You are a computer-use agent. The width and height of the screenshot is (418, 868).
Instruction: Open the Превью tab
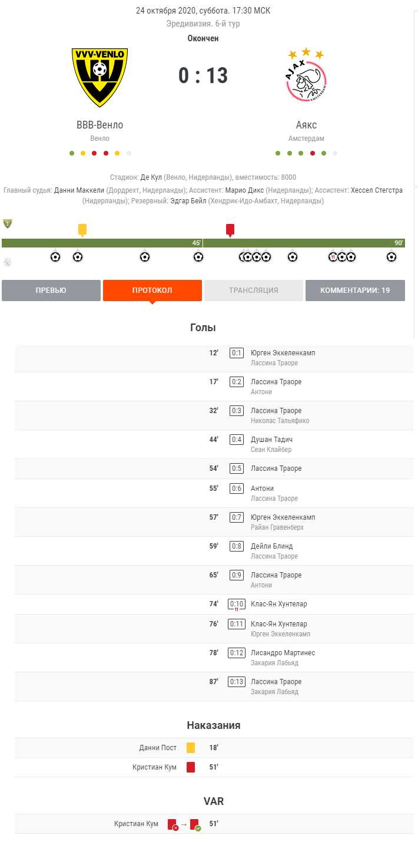[51, 291]
